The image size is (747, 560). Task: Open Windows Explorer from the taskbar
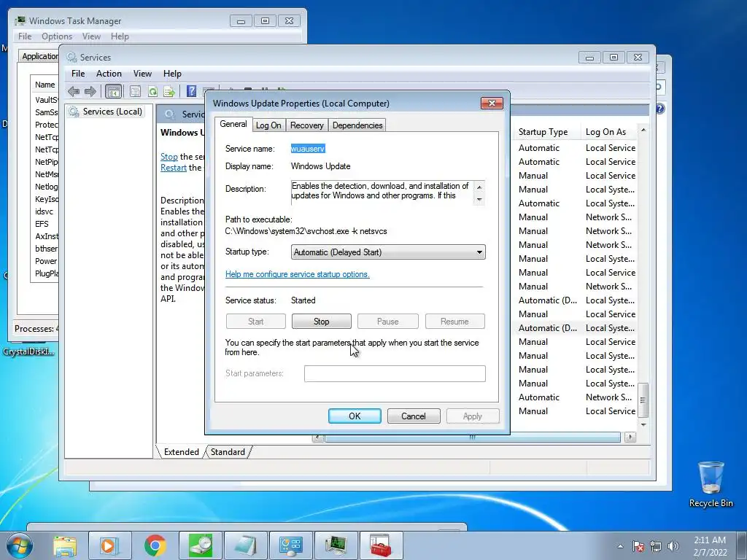(x=65, y=545)
